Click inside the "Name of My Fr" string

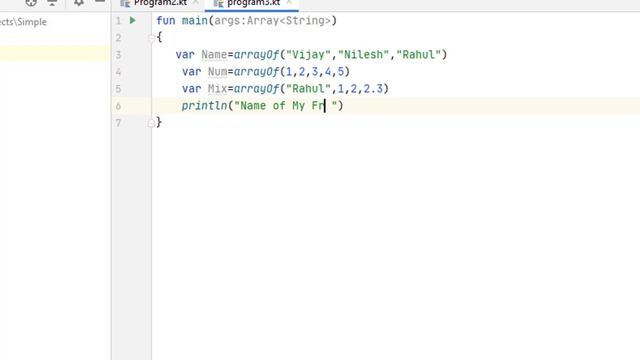[286, 106]
